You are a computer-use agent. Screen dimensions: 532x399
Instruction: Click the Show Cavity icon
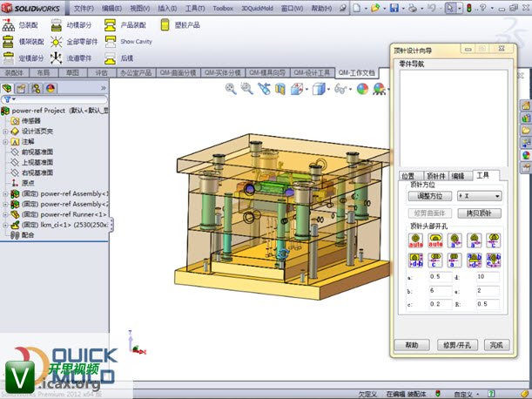point(111,41)
